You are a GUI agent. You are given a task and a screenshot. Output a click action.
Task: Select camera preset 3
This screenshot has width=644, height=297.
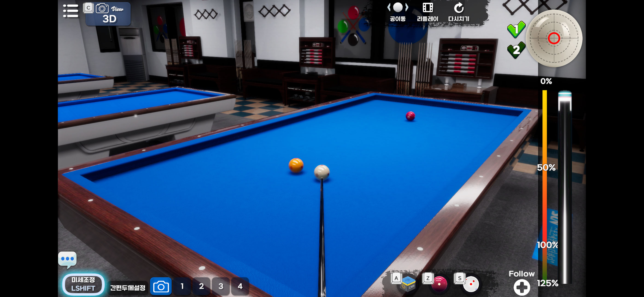tap(221, 286)
